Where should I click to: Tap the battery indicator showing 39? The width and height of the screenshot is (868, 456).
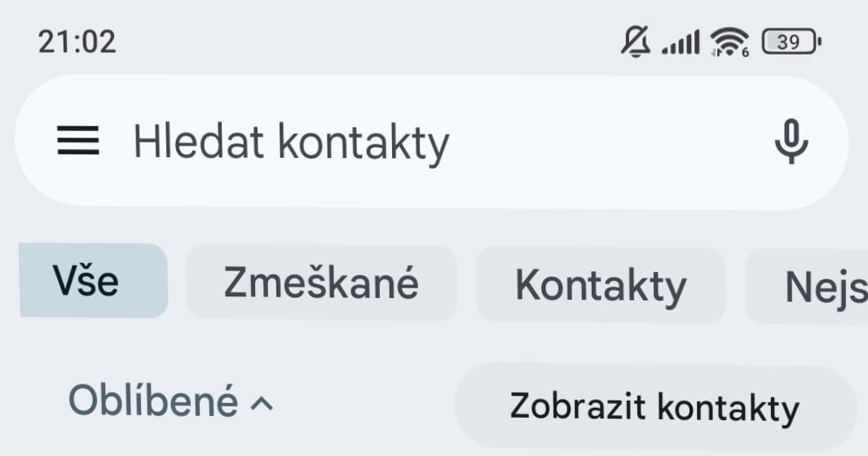[791, 41]
